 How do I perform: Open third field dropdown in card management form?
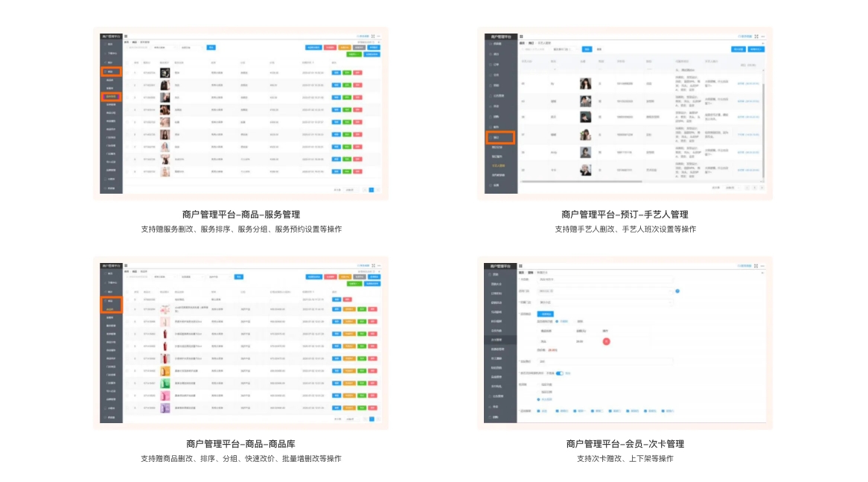[604, 302]
